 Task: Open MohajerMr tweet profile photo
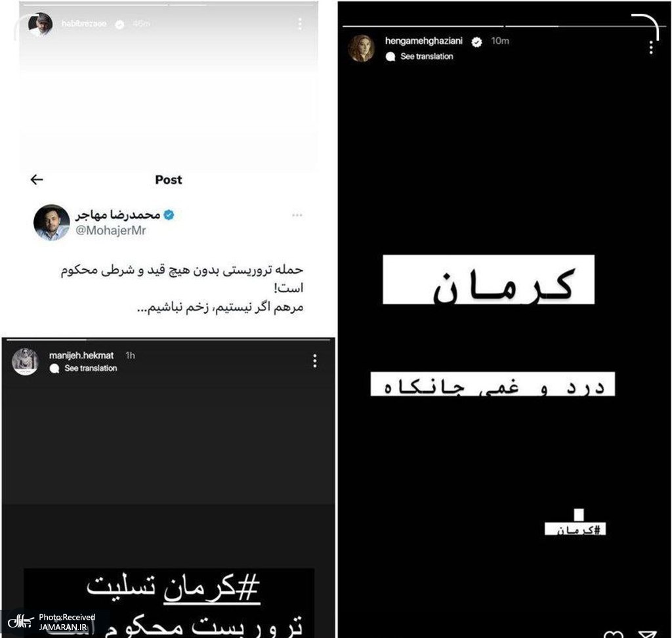(51, 222)
